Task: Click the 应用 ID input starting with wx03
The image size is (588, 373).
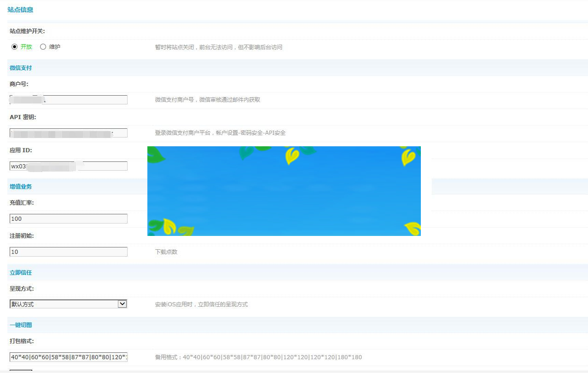Action: pyautogui.click(x=68, y=166)
